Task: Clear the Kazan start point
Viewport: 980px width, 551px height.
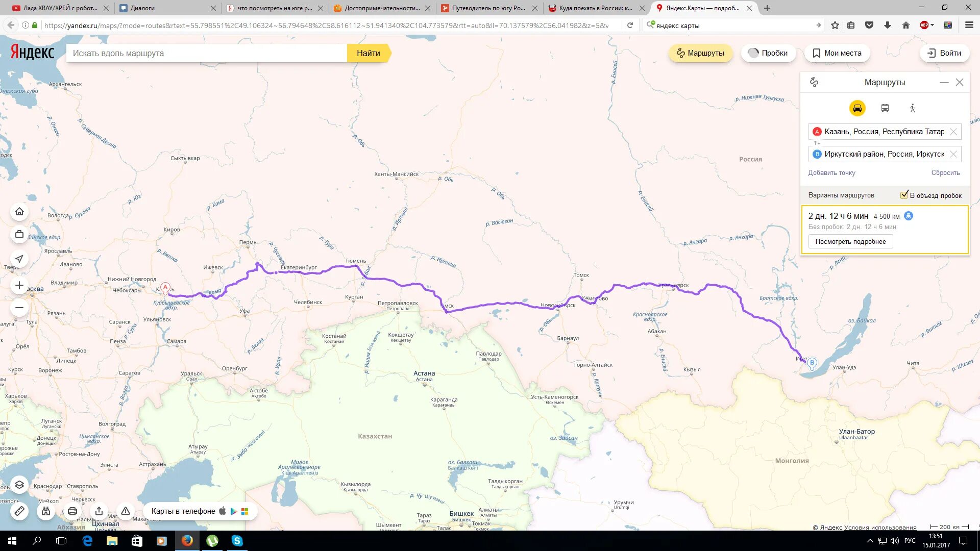Action: pyautogui.click(x=953, y=132)
